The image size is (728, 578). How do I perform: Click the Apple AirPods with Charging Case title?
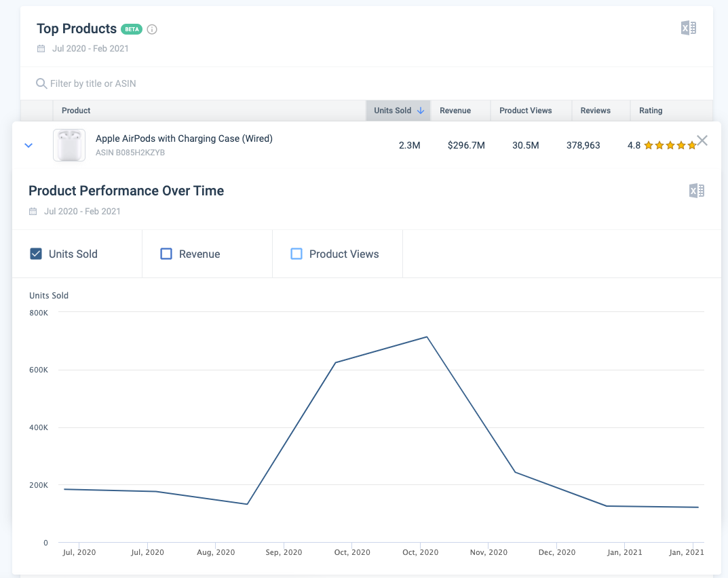tap(184, 138)
